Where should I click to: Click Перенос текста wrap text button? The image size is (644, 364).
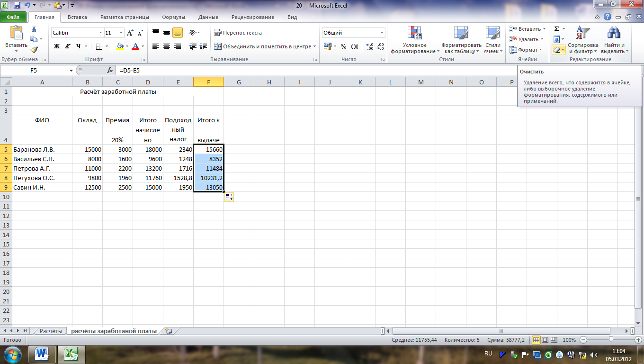pyautogui.click(x=238, y=33)
